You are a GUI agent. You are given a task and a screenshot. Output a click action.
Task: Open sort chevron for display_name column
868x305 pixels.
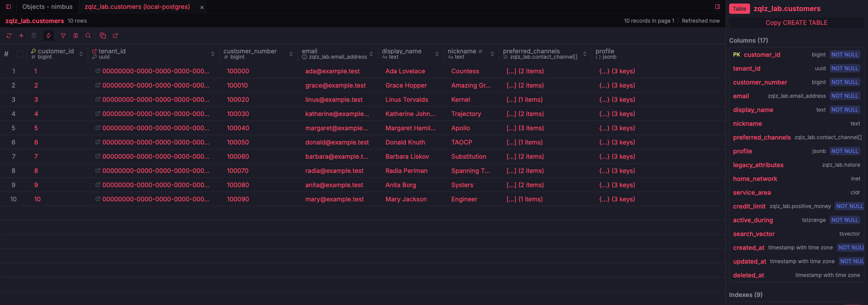coord(437,54)
